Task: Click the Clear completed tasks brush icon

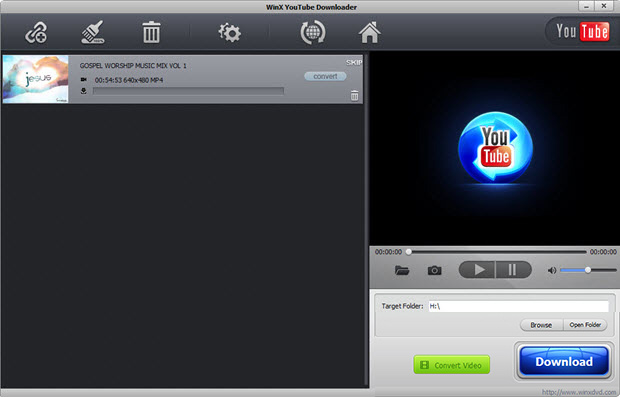Action: click(x=93, y=32)
